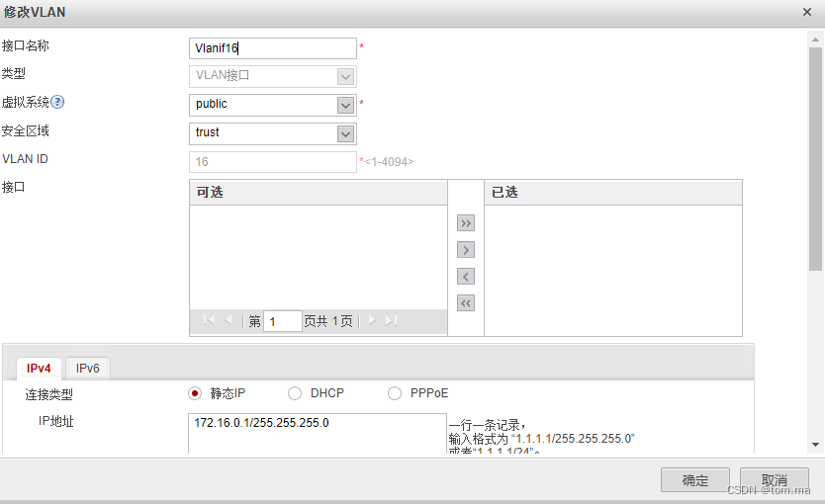
Task: Click the virtual system help question-mark icon
Action: [57, 102]
